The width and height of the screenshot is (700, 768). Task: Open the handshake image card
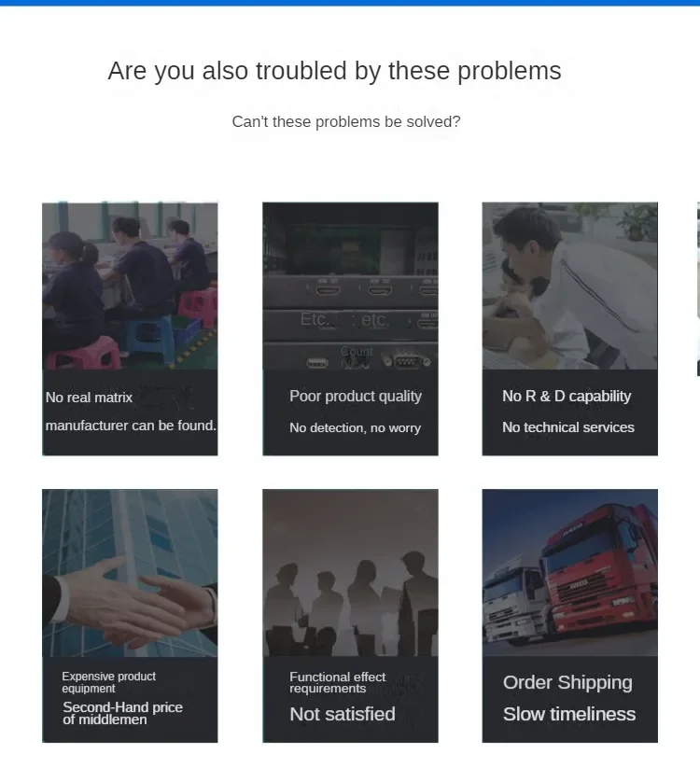pos(130,573)
